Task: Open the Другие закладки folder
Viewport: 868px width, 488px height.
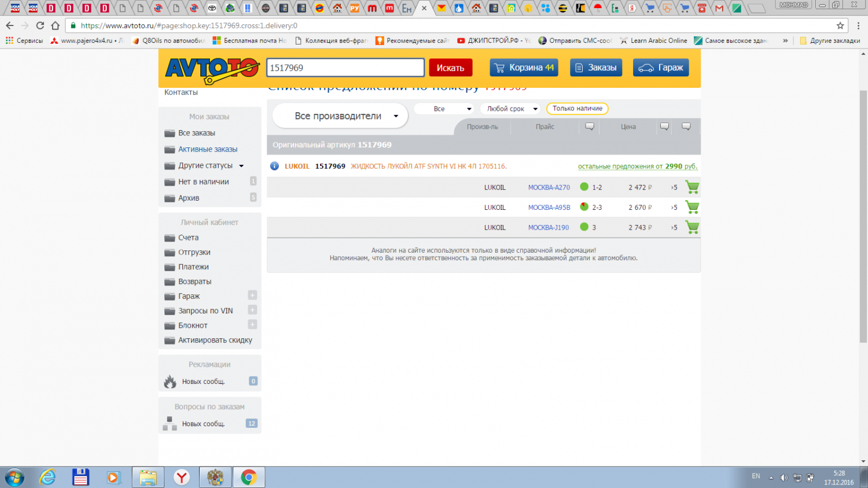Action: pos(830,40)
